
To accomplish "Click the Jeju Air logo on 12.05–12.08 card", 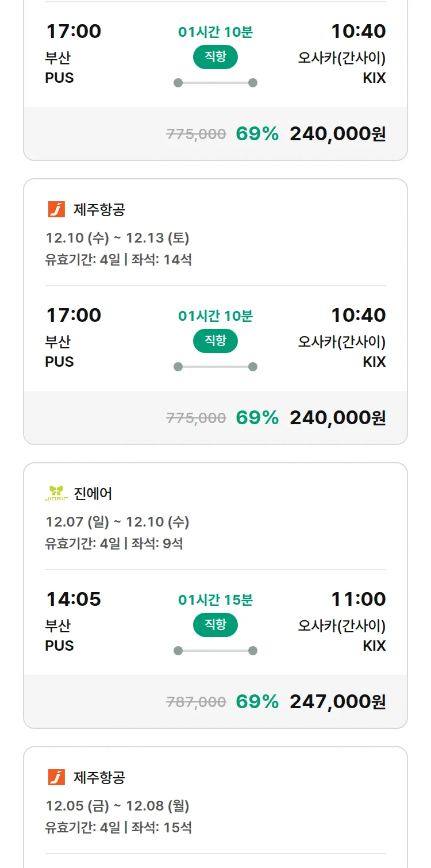I will click(56, 778).
